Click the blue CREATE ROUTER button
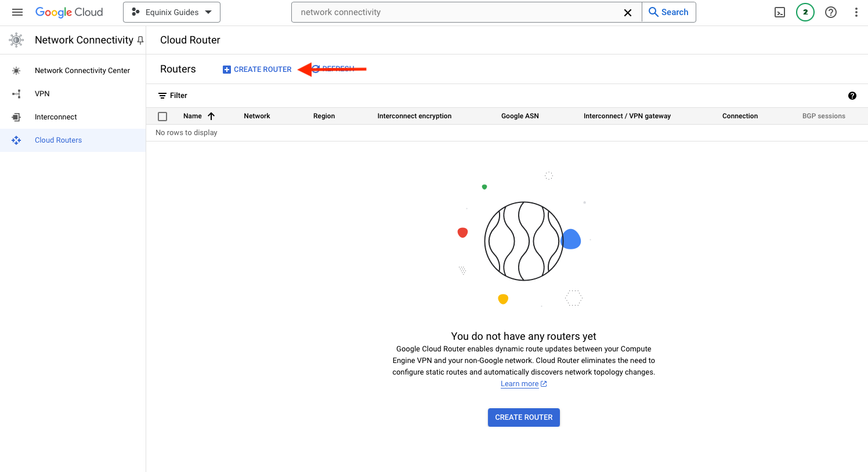This screenshot has height=472, width=868. (x=524, y=417)
